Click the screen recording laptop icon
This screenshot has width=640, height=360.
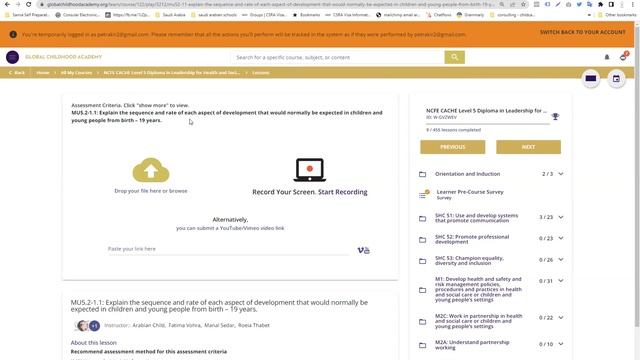point(310,170)
